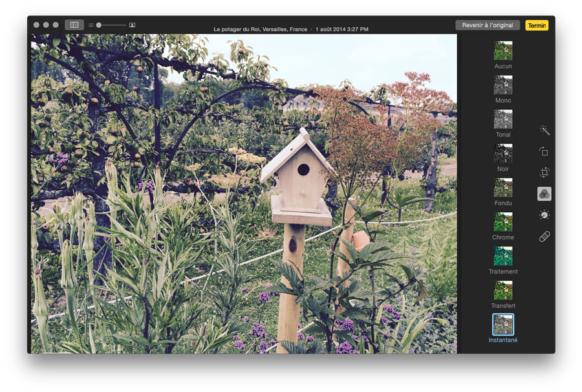Adjust the zoom slider handle

tap(99, 25)
